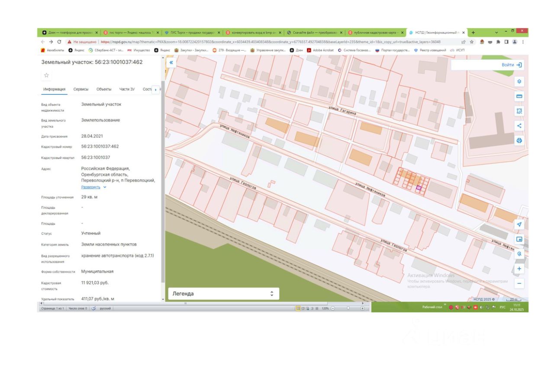
Task: Click the my location arrow icon
Action: tap(519, 225)
